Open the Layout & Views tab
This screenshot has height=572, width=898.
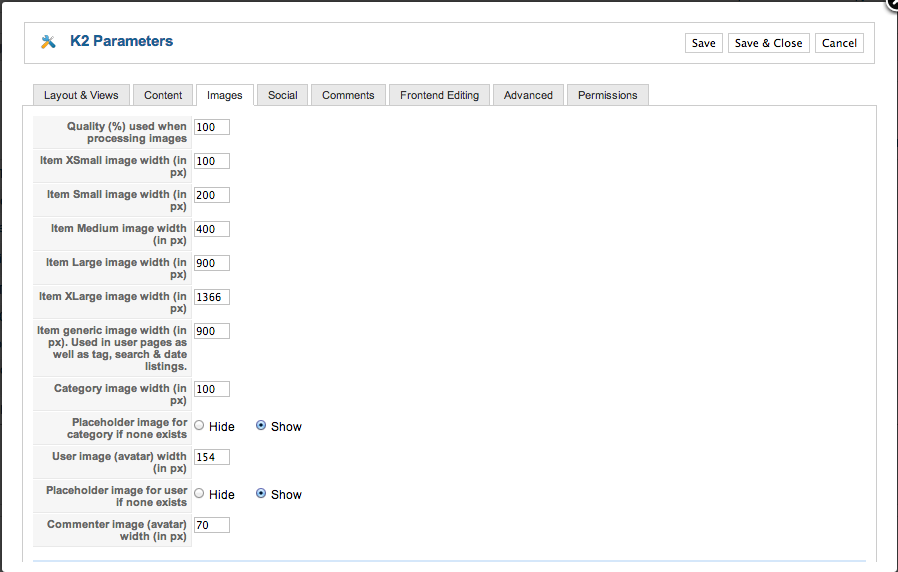coord(81,95)
